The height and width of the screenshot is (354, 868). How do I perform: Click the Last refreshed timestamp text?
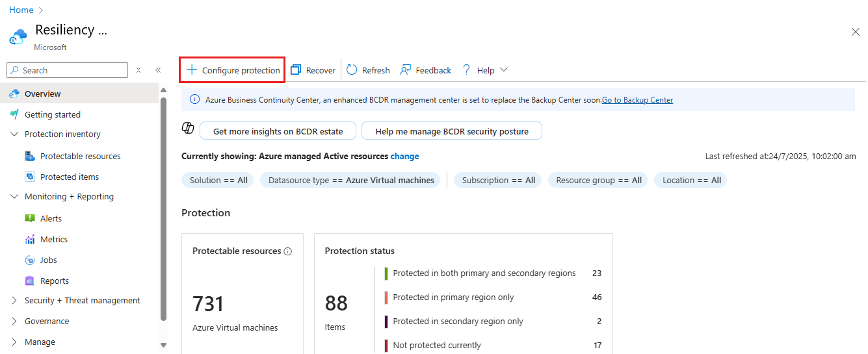[x=781, y=157]
